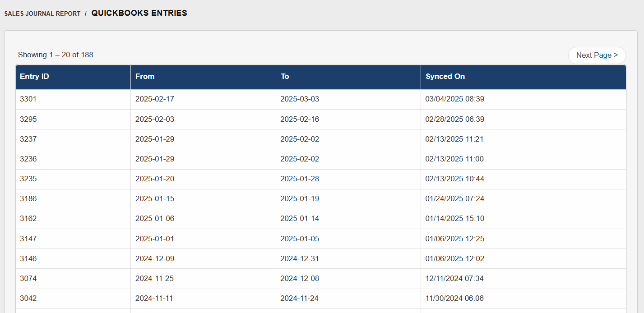Click From date 2025-01-15

[155, 198]
